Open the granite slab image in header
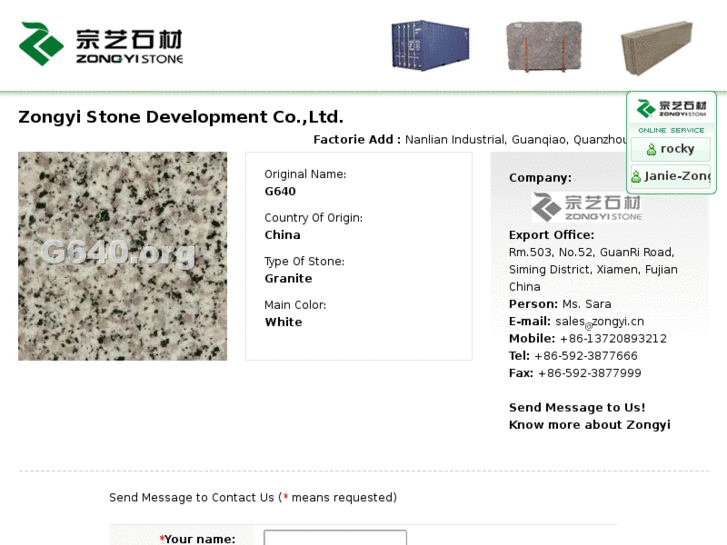Screen dimensions: 727x545 [656, 47]
